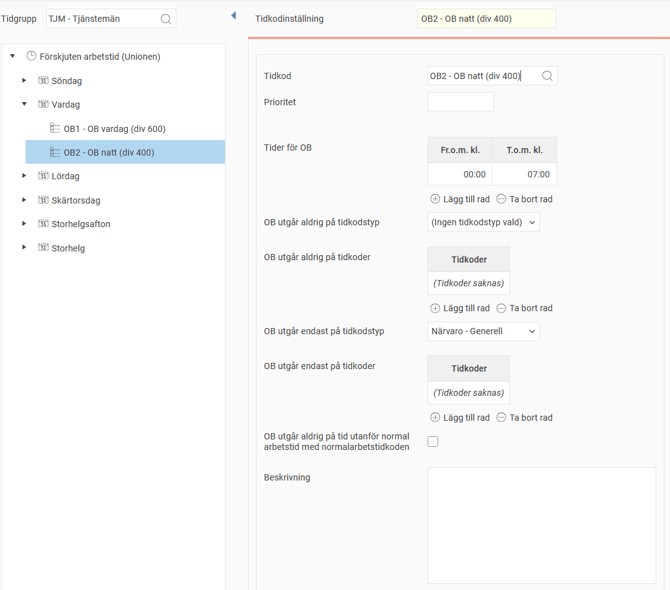Click minus icon under Tider för OB
The width and height of the screenshot is (670, 590).
(x=501, y=199)
